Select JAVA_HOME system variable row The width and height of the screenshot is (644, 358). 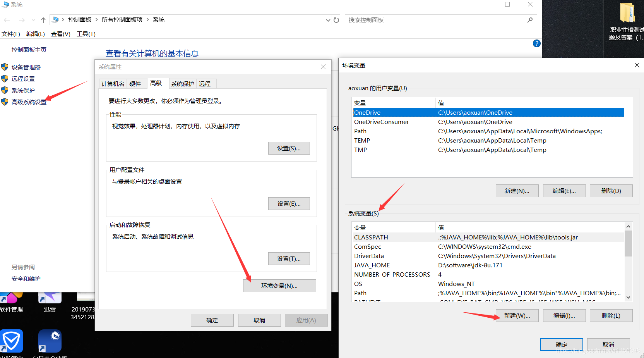pyautogui.click(x=488, y=265)
